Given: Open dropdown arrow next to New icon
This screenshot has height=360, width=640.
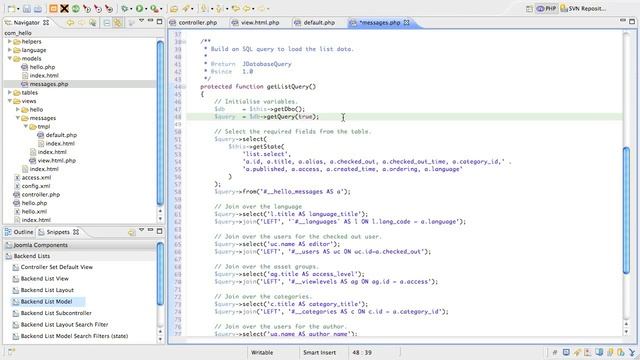Looking at the screenshot, I should coord(18,9).
